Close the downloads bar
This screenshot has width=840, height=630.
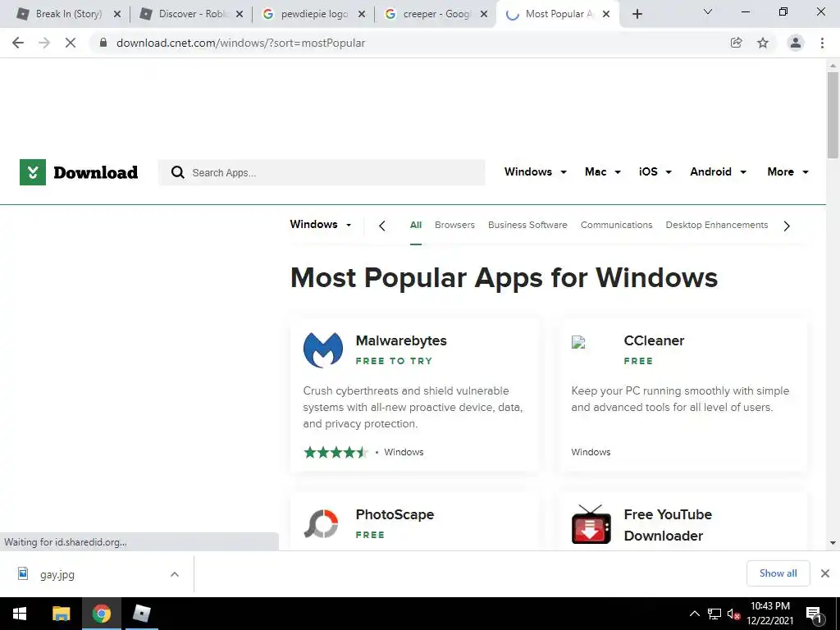(825, 573)
